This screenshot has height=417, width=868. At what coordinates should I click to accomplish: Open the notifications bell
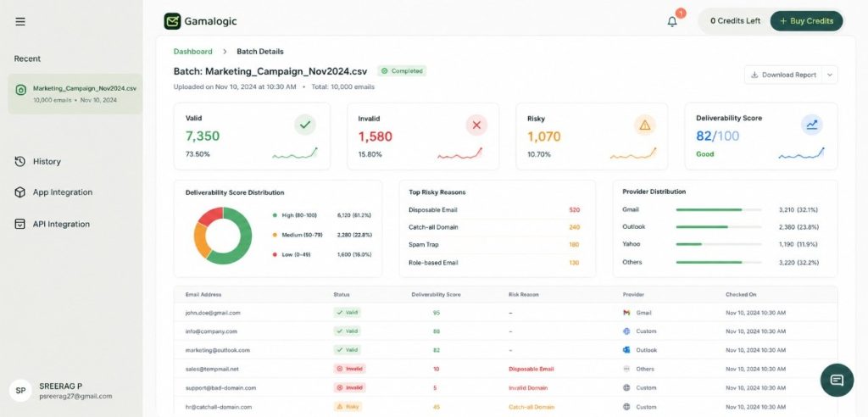coord(672,21)
